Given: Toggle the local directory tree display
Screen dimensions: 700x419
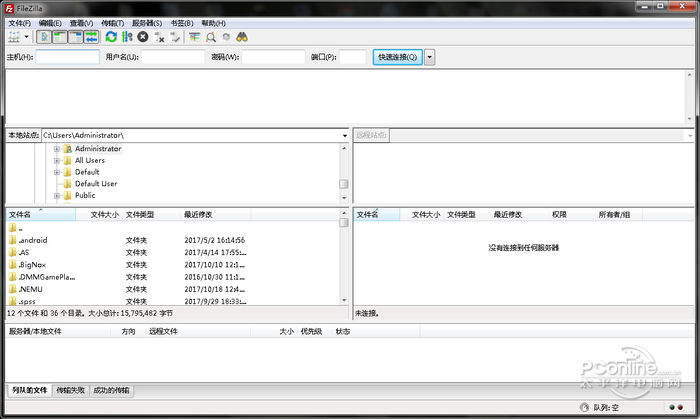Looking at the screenshot, I should coord(60,37).
